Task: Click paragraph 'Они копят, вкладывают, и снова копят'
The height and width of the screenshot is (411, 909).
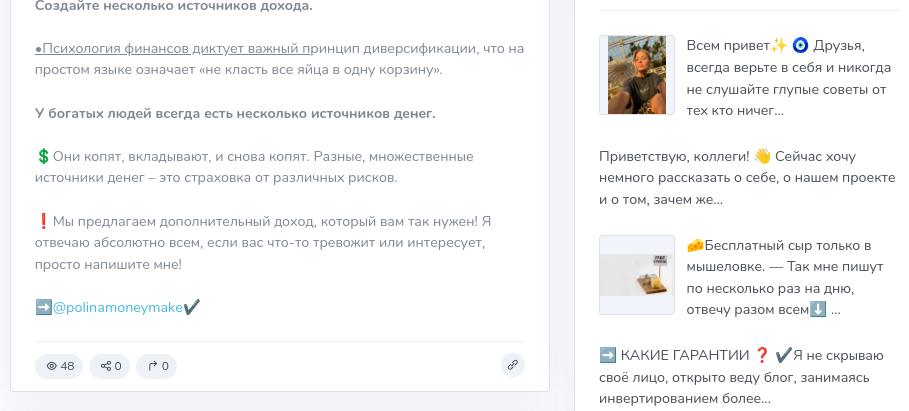Action: (254, 168)
